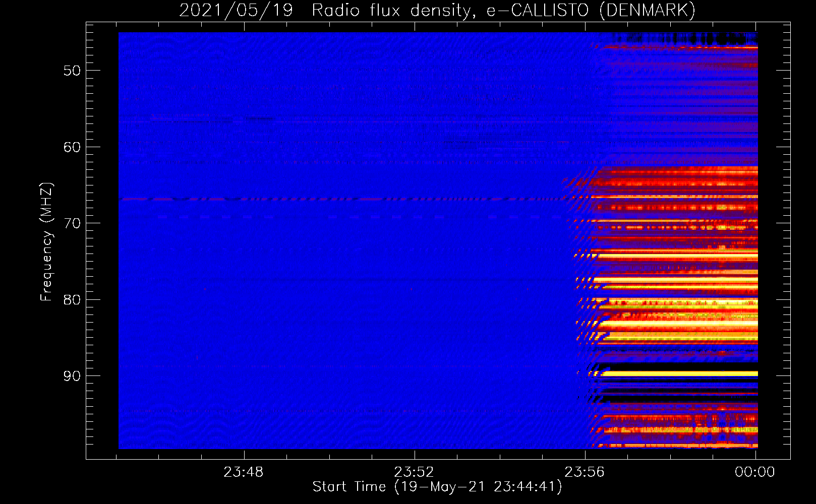This screenshot has height=504, width=816.
Task: Select the "Frequency (MHZ)" y-axis label
Action: tap(46, 242)
